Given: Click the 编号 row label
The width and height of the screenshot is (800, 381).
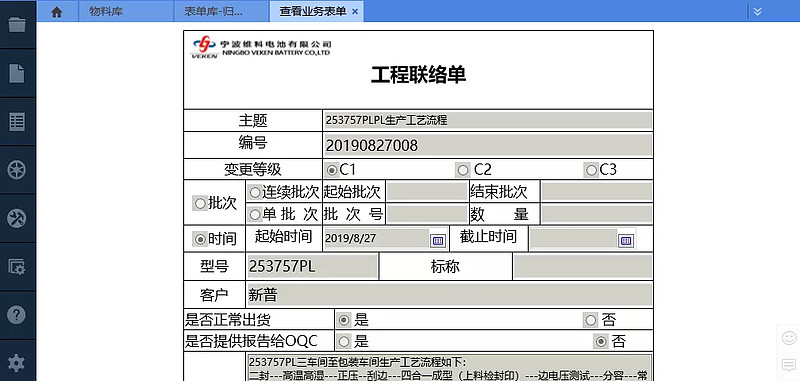Looking at the screenshot, I should [x=253, y=143].
